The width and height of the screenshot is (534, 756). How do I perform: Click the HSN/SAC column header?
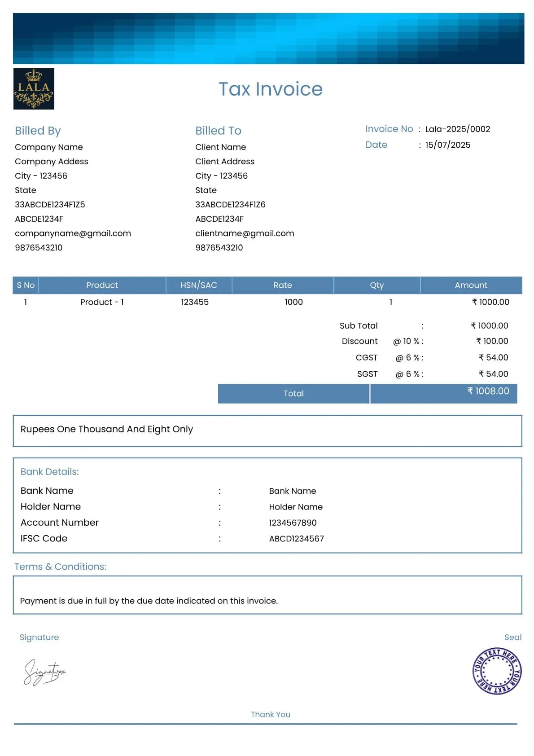click(198, 285)
